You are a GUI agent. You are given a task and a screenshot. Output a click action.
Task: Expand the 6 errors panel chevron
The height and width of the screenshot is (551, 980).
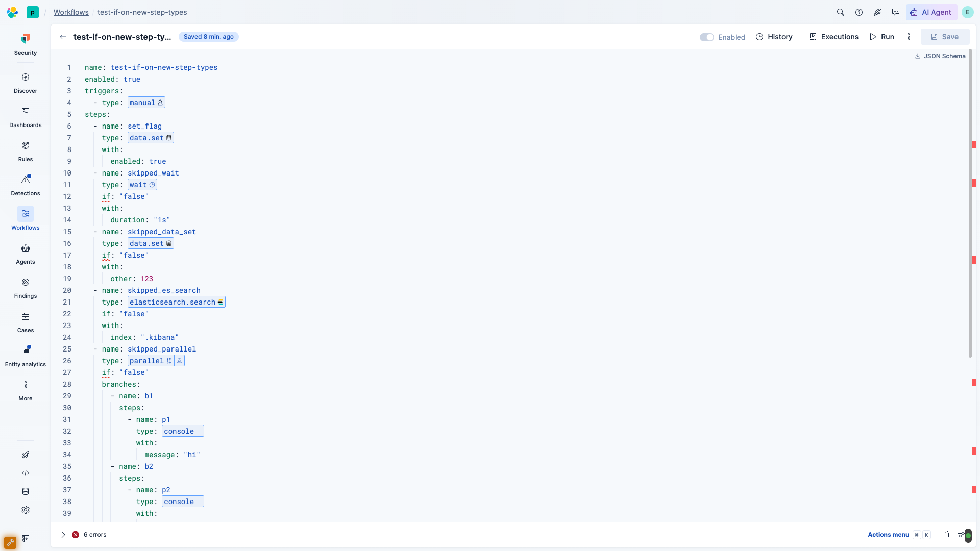[63, 535]
